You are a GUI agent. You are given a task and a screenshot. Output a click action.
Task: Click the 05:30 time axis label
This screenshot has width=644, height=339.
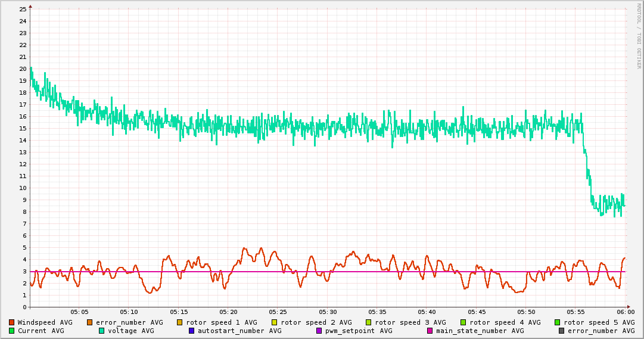[x=328, y=312]
